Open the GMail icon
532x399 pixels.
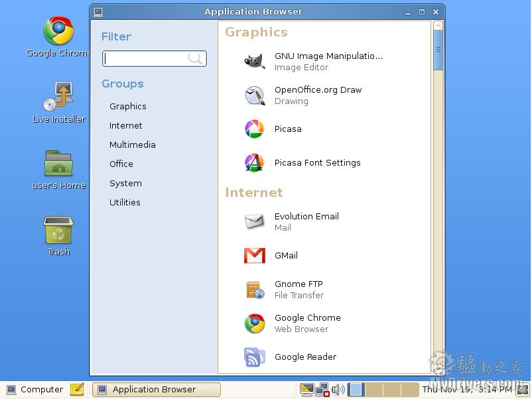point(255,256)
